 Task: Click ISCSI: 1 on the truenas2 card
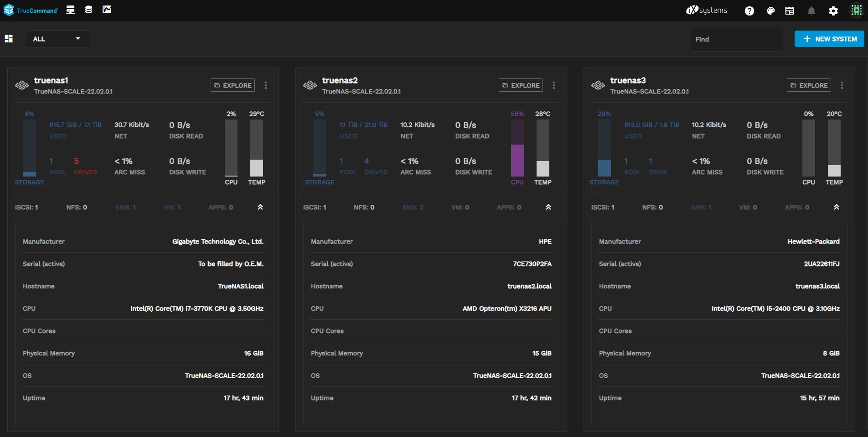click(x=315, y=207)
